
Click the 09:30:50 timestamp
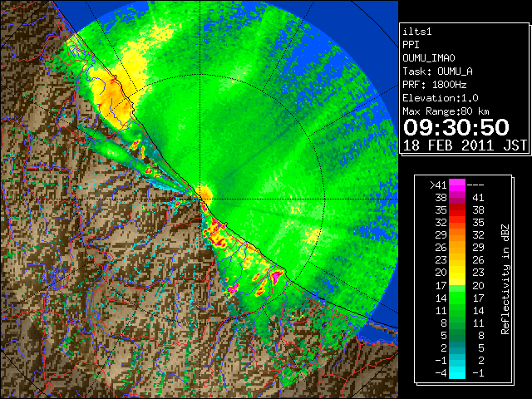(456, 127)
